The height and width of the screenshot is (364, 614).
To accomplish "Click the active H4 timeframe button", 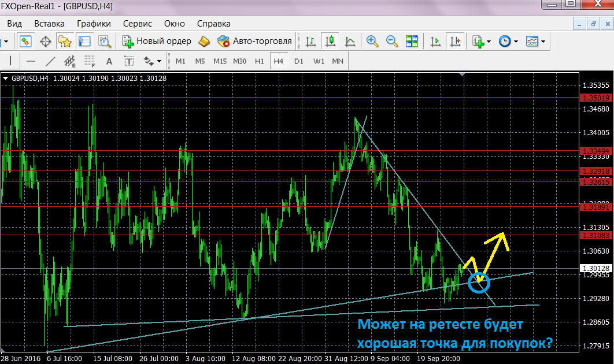I will tap(279, 61).
